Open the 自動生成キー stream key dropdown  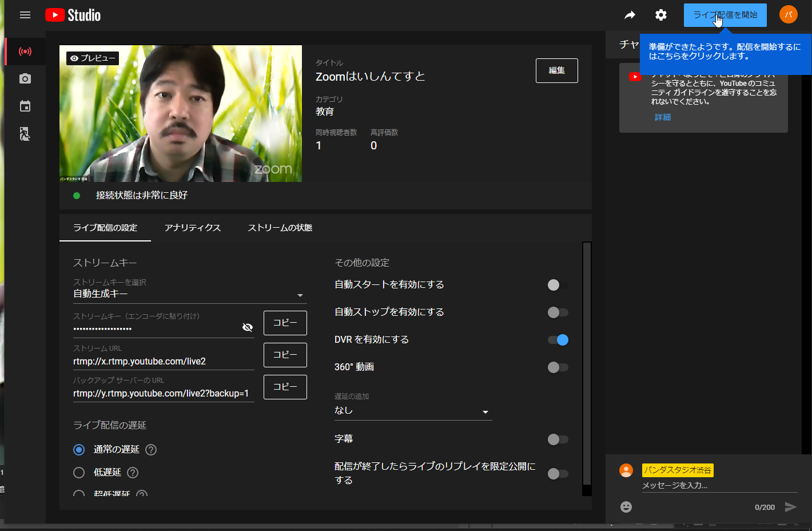[190, 294]
